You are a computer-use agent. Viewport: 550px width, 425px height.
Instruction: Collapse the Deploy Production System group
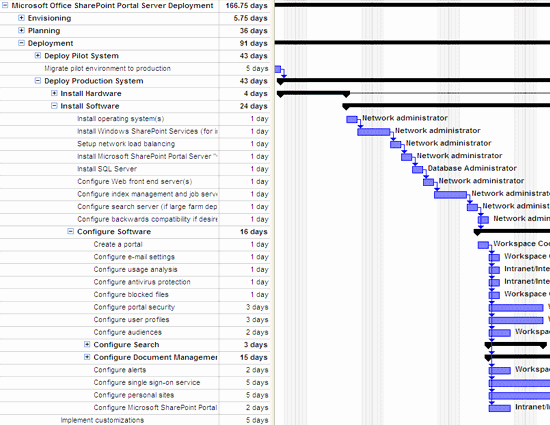(38, 81)
